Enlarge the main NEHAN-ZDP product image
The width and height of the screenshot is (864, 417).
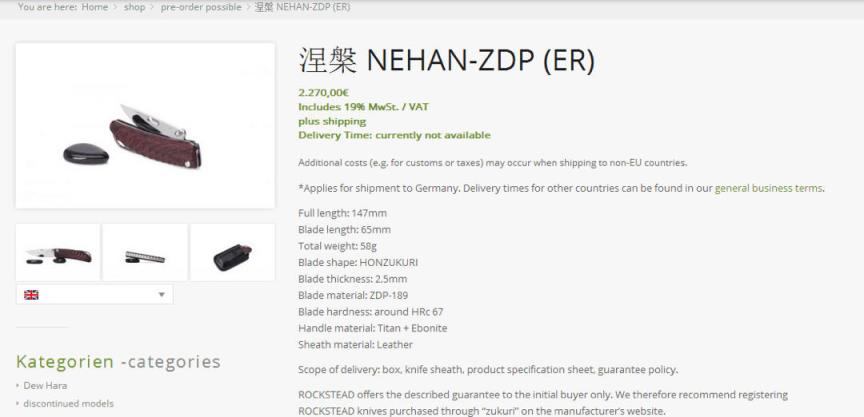(x=145, y=126)
